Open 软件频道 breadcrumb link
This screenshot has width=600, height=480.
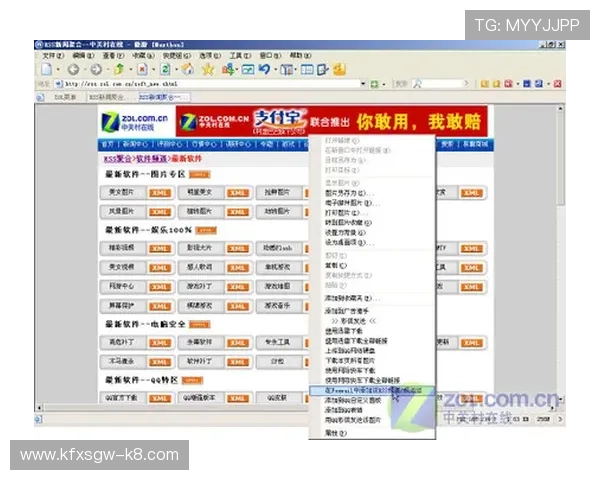click(x=152, y=159)
